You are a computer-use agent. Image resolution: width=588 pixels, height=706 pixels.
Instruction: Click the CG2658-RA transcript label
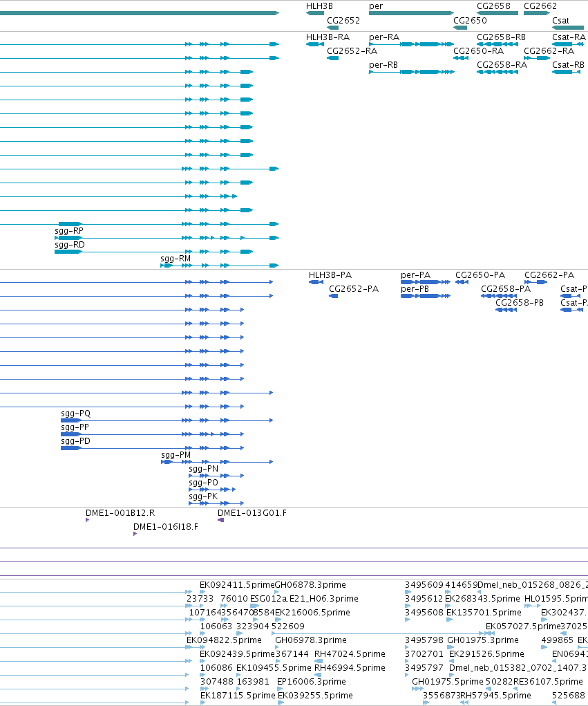[x=502, y=65]
